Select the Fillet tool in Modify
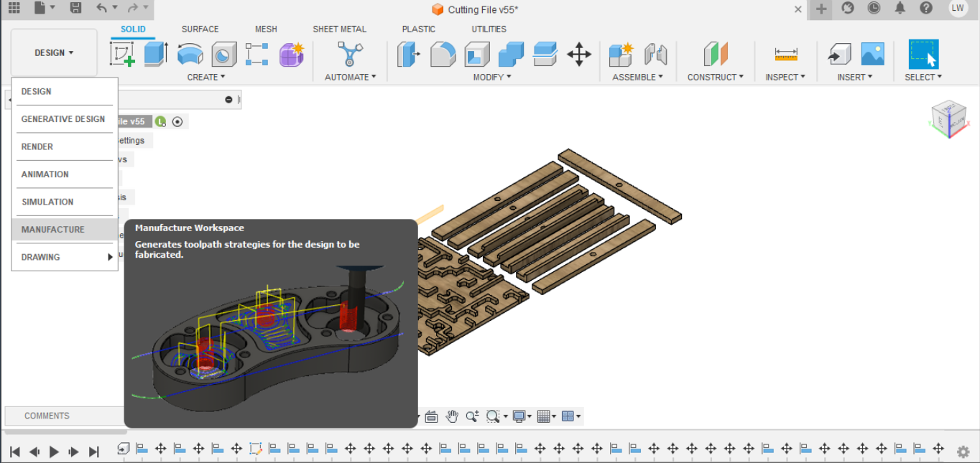 pyautogui.click(x=443, y=54)
